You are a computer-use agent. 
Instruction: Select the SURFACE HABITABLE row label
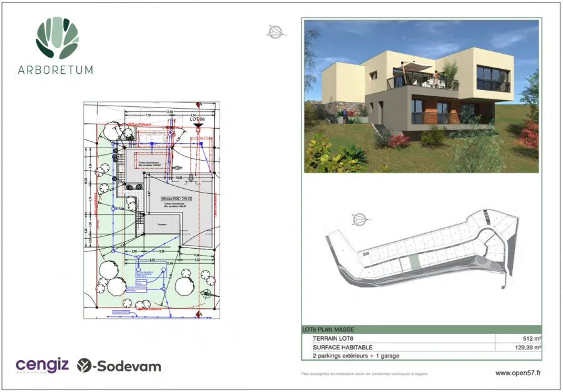(x=343, y=348)
